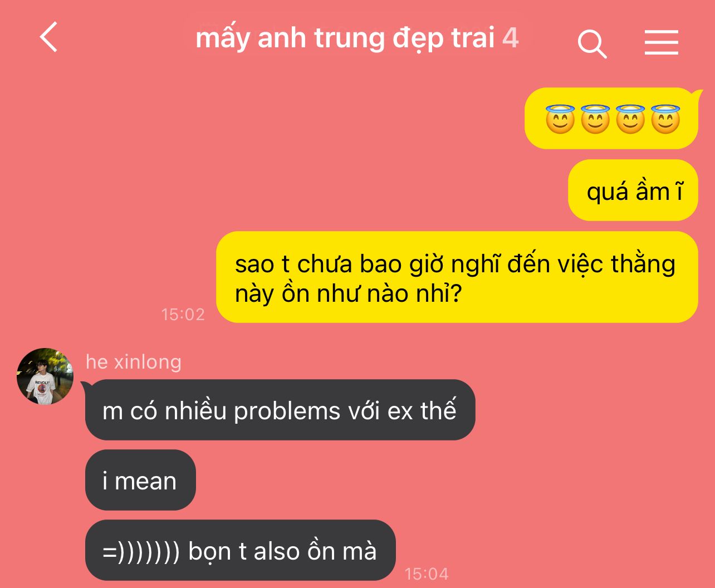This screenshot has height=588, width=715.
Task: Open the hamburger menu icon
Action: click(x=662, y=42)
